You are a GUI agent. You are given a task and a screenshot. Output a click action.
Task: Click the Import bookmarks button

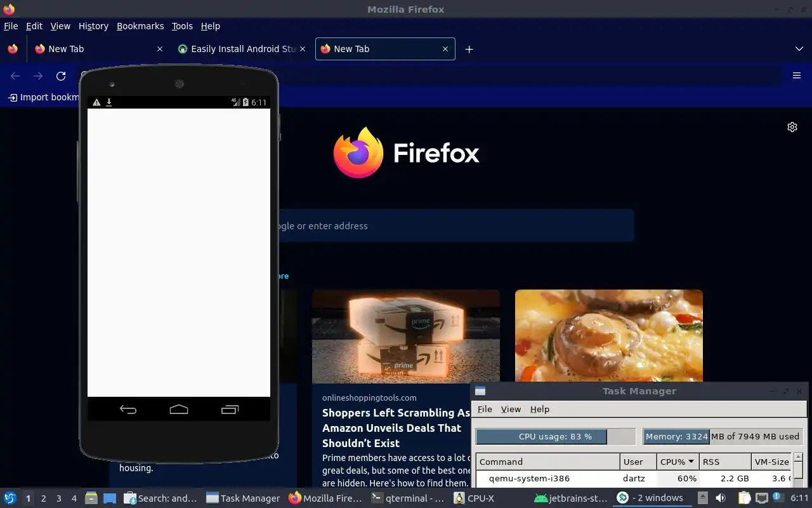point(43,97)
